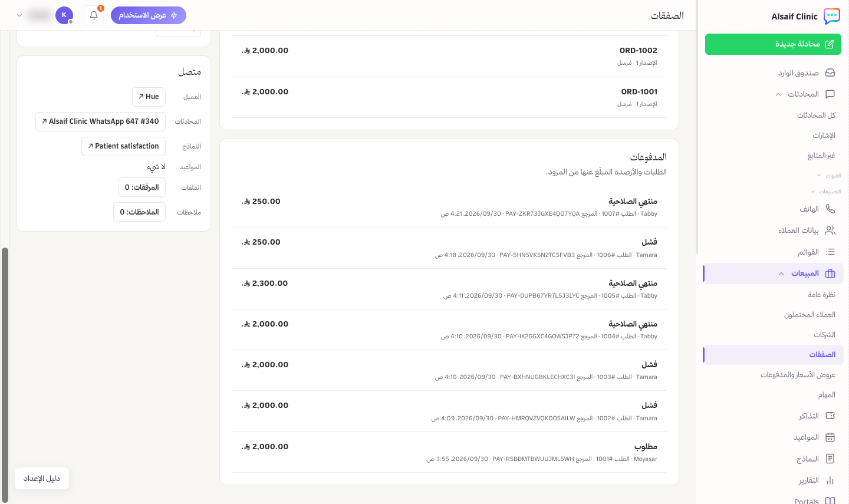Open the reports (التقارير) chart icon
The width and height of the screenshot is (849, 504).
pos(830,480)
